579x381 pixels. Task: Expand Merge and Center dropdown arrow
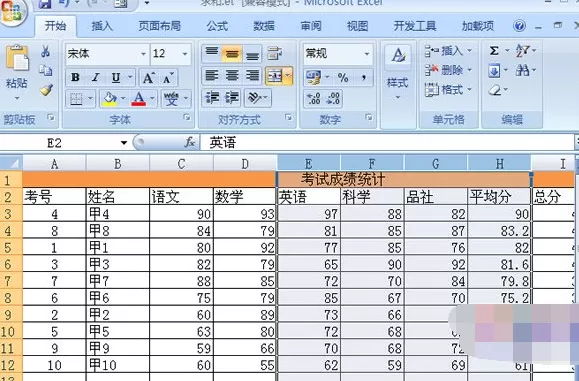click(x=288, y=76)
